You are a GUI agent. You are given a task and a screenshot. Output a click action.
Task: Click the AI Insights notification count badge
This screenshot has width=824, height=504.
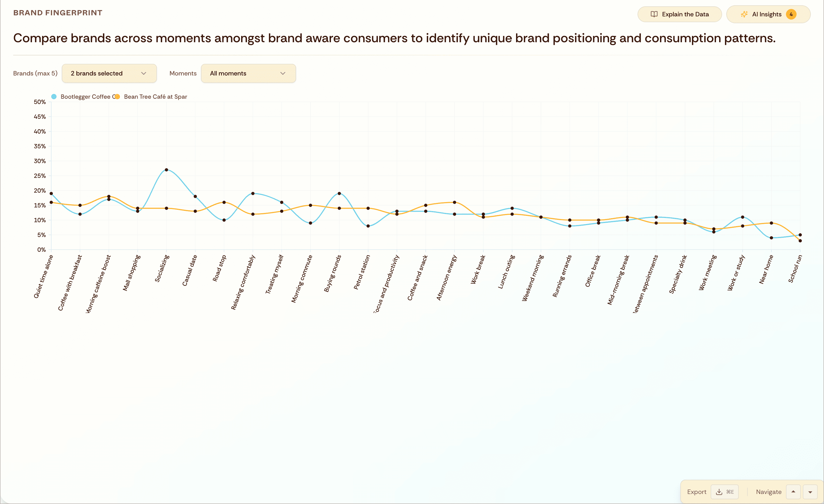pyautogui.click(x=791, y=14)
